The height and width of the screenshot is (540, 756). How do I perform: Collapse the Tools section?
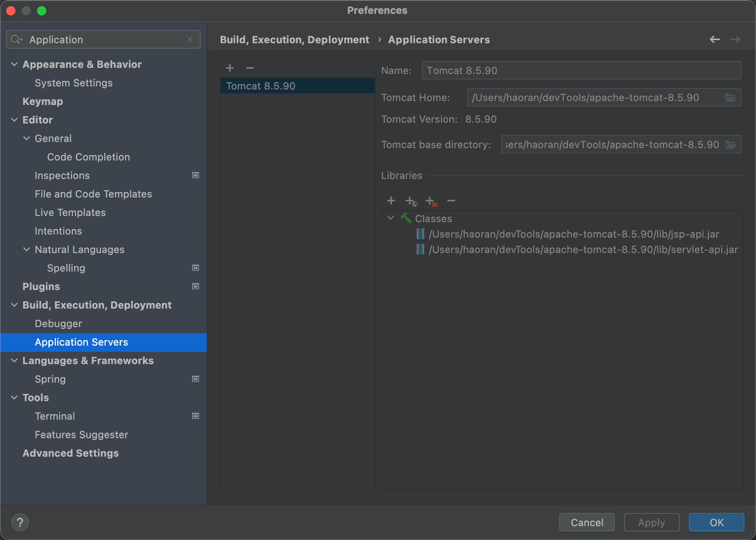click(x=14, y=397)
